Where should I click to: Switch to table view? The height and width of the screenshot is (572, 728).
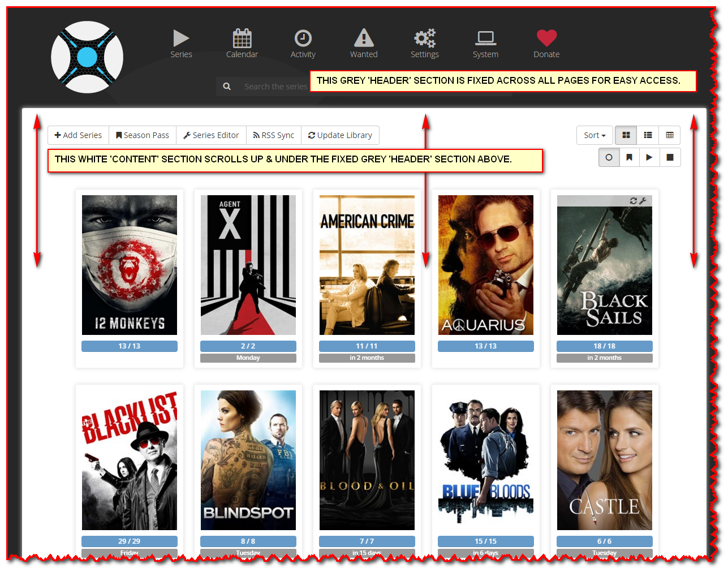pos(670,135)
